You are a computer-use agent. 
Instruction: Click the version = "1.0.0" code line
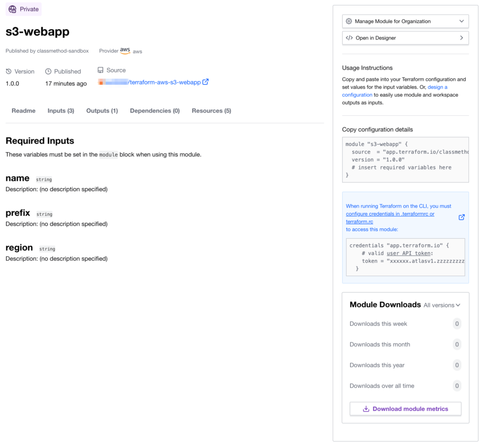pyautogui.click(x=378, y=159)
